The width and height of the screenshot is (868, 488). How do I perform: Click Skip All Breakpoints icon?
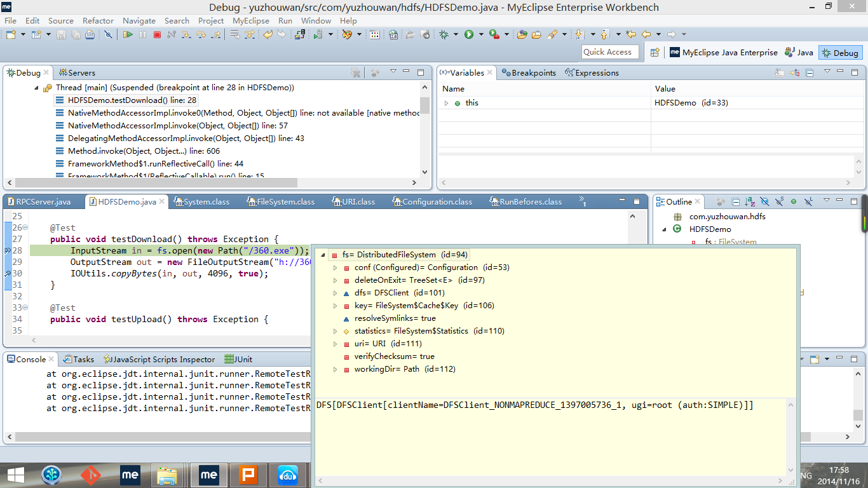(108, 34)
